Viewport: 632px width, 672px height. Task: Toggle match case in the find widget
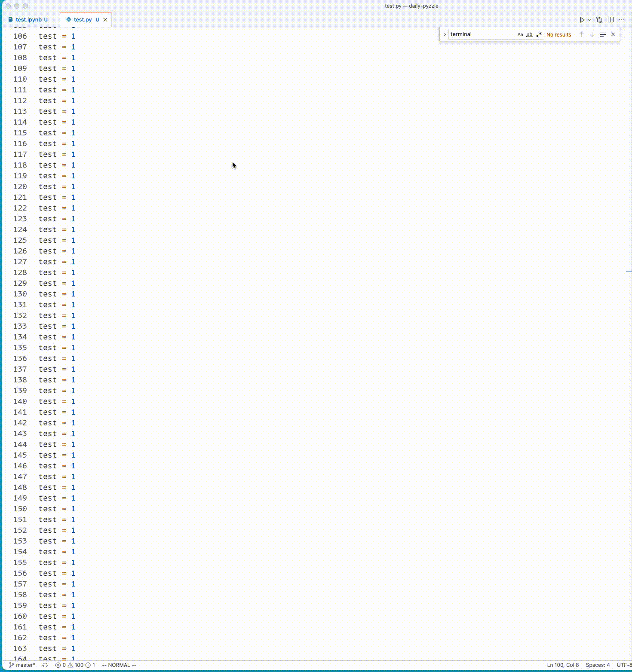[x=520, y=34]
